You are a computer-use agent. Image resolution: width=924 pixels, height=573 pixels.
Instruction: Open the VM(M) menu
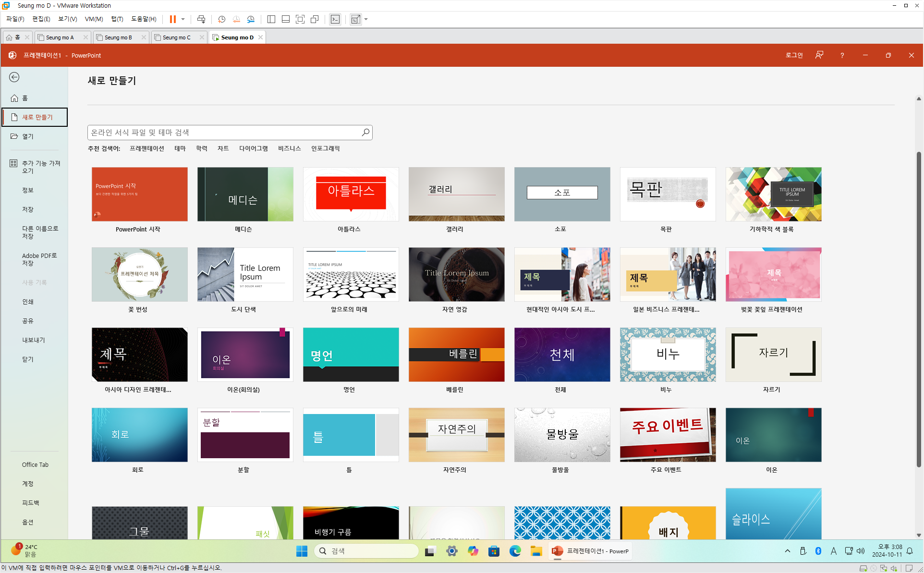click(94, 19)
